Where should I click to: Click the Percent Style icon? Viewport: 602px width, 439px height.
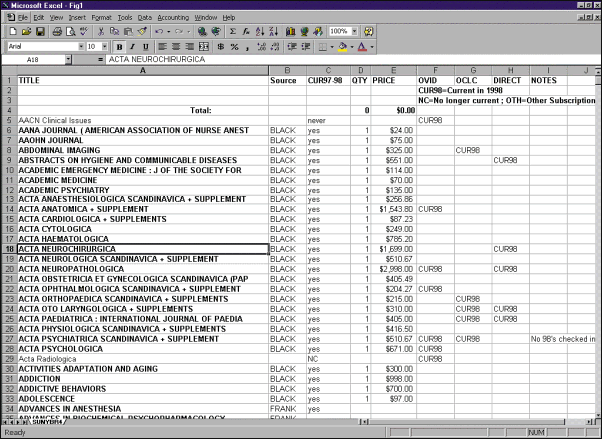click(234, 47)
